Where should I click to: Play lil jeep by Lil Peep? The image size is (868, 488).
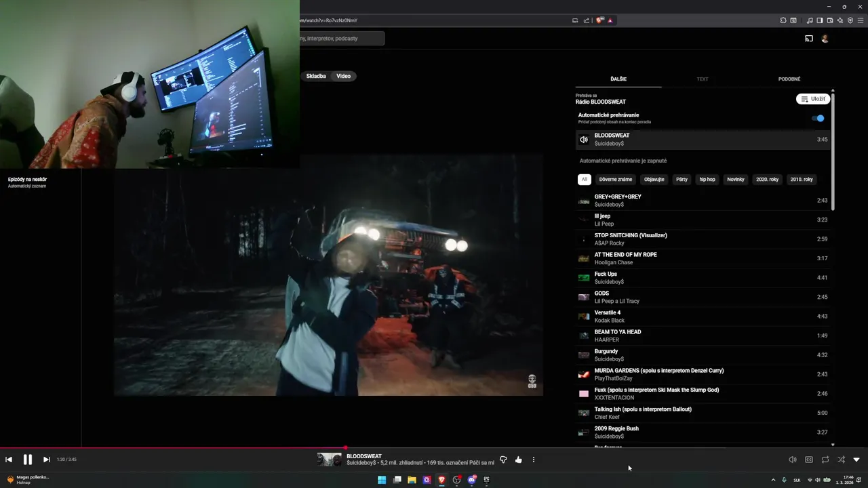[x=703, y=220]
